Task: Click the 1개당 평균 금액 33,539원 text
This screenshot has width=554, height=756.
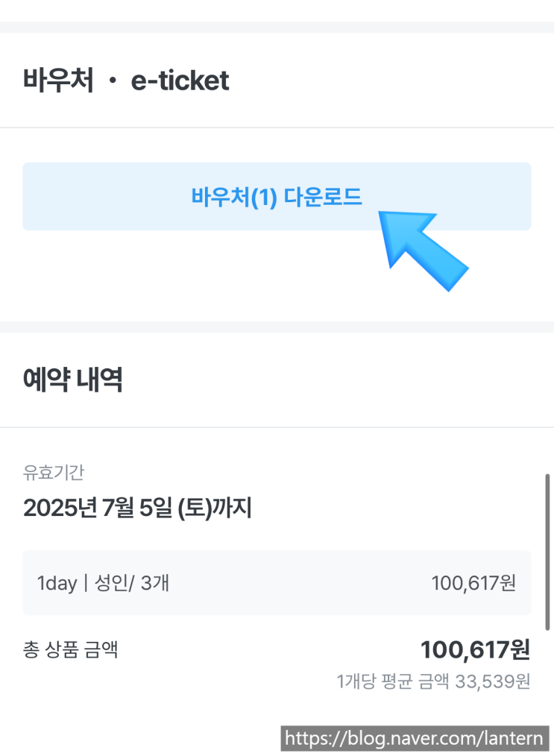Action: tap(433, 681)
